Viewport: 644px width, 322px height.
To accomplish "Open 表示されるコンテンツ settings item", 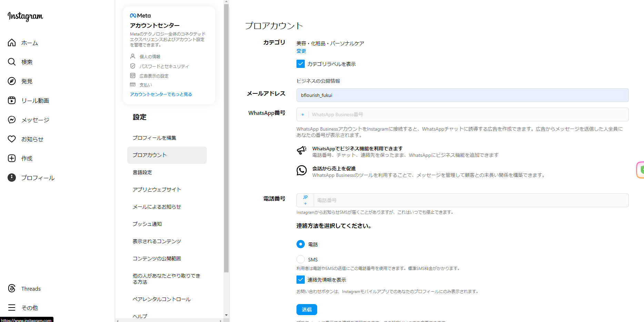I will tap(167, 241).
